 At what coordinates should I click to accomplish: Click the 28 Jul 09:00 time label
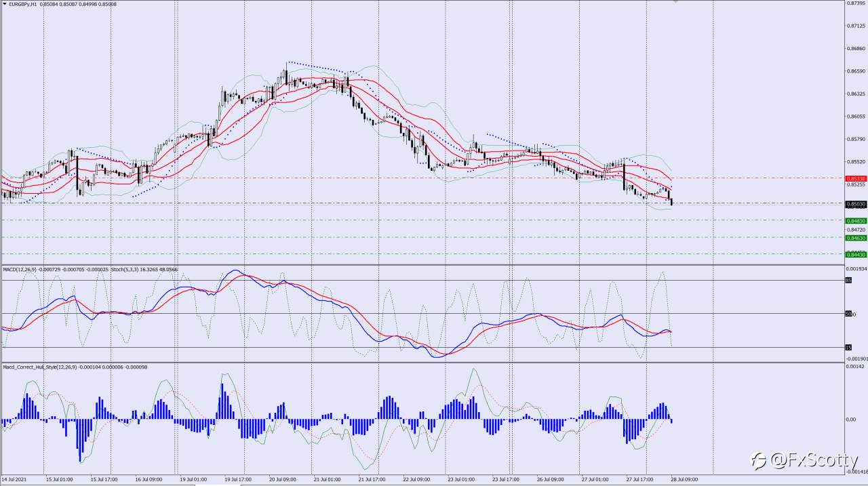pos(684,479)
